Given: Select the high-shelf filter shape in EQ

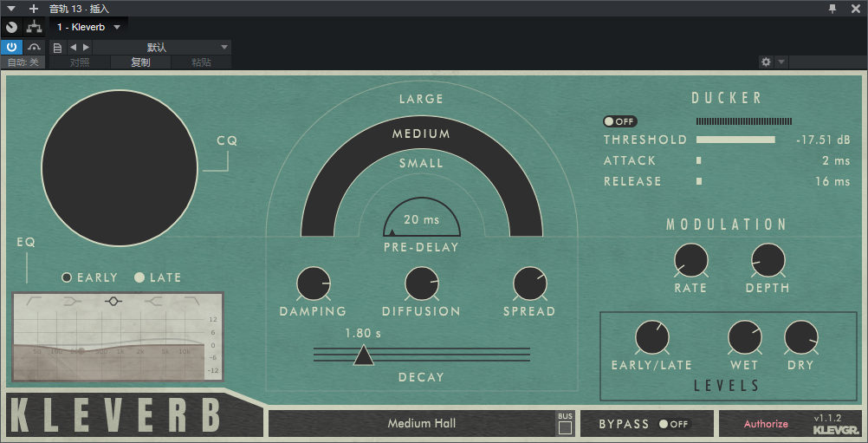Looking at the screenshot, I should coord(153,301).
